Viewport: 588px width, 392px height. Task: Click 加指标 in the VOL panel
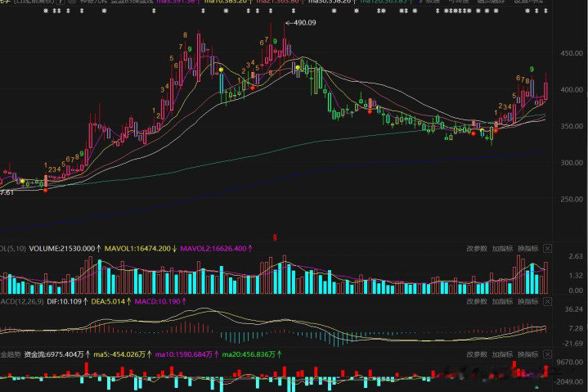(x=502, y=248)
